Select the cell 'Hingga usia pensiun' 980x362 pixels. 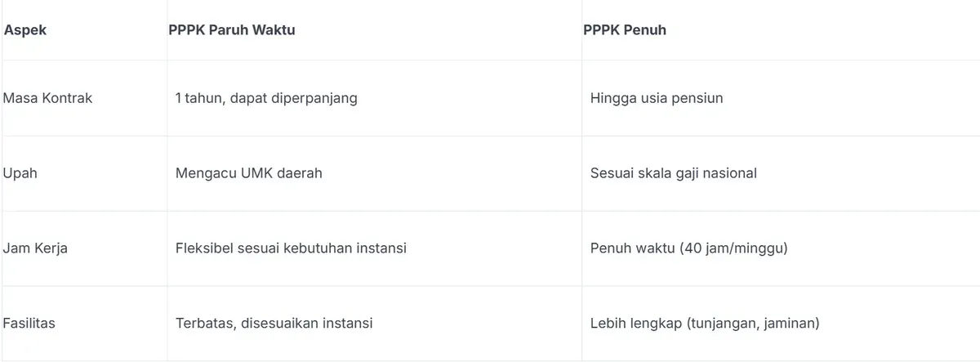(x=657, y=98)
